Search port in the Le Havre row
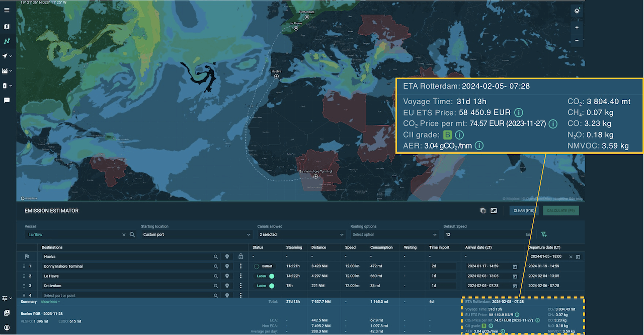 tap(216, 276)
